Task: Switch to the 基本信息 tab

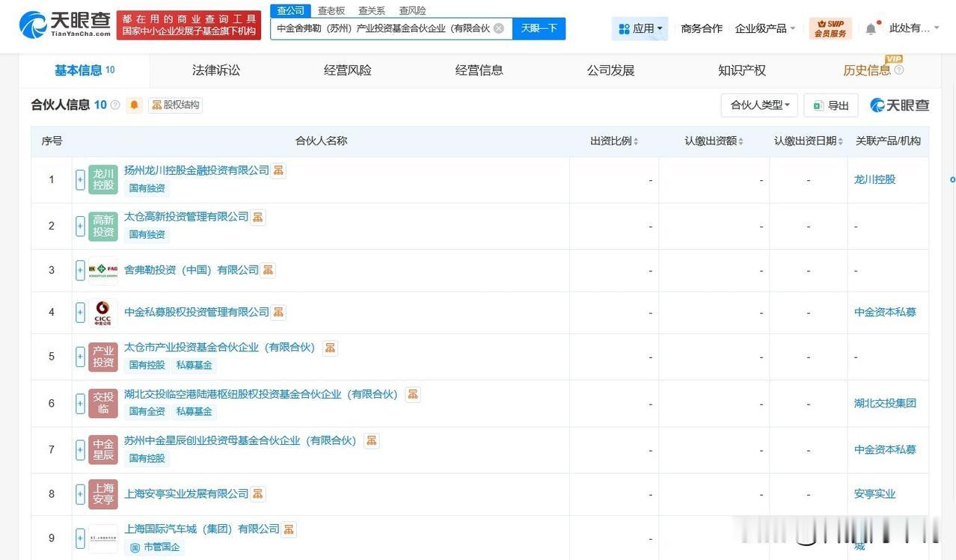Action: coord(85,70)
